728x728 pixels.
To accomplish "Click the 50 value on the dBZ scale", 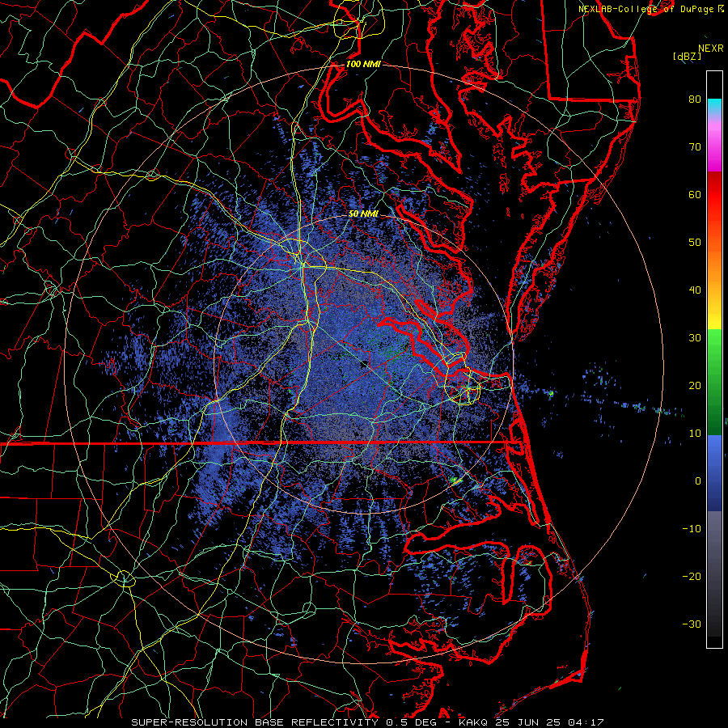I will (x=695, y=243).
